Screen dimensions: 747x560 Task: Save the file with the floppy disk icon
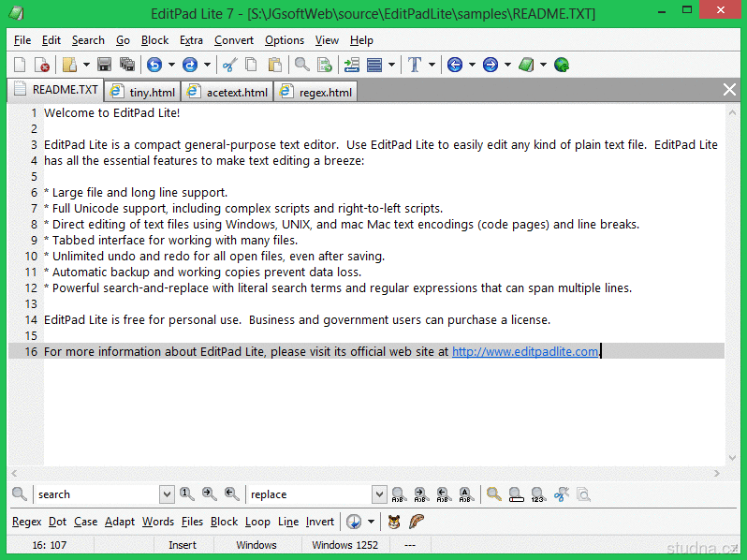[104, 65]
